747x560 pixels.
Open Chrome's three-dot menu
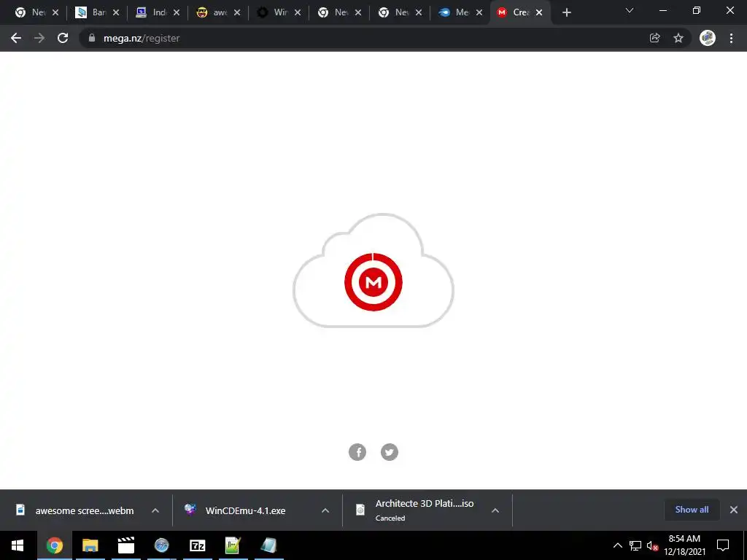(731, 38)
